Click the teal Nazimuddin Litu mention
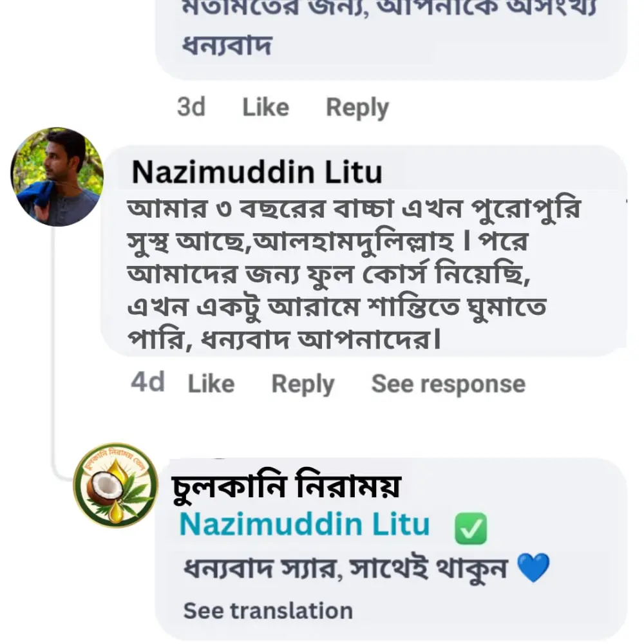The height and width of the screenshot is (644, 644). click(304, 525)
